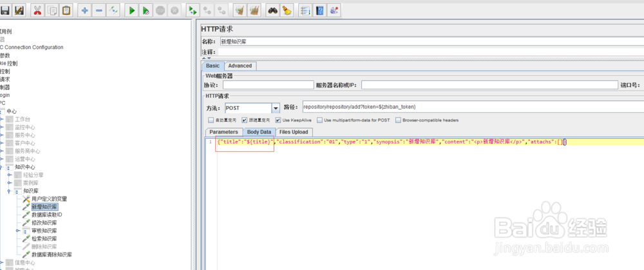Viewport: 644px width, 270px height.
Task: Click the toggle enable/disable arrows icon
Action: pos(113,11)
